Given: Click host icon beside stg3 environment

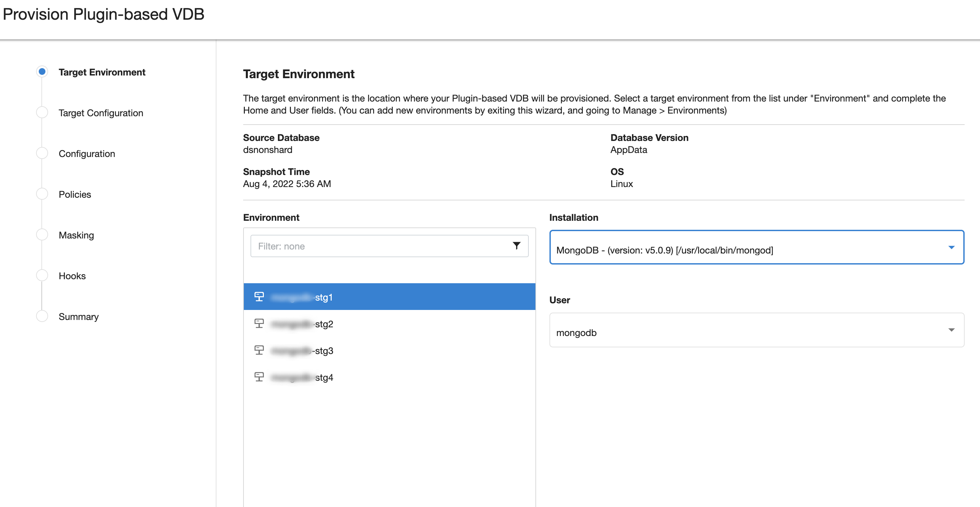Looking at the screenshot, I should tap(259, 350).
